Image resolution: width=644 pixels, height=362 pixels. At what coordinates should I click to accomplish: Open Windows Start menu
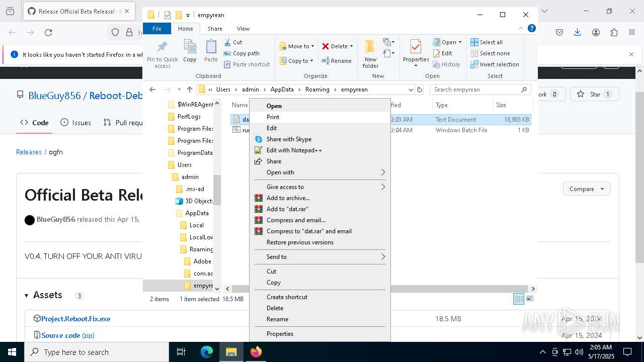12,352
